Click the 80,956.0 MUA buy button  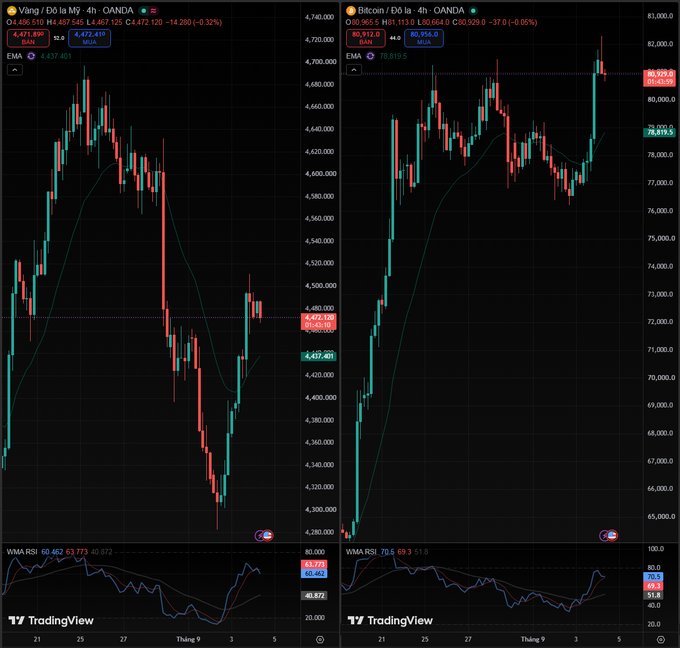424,38
